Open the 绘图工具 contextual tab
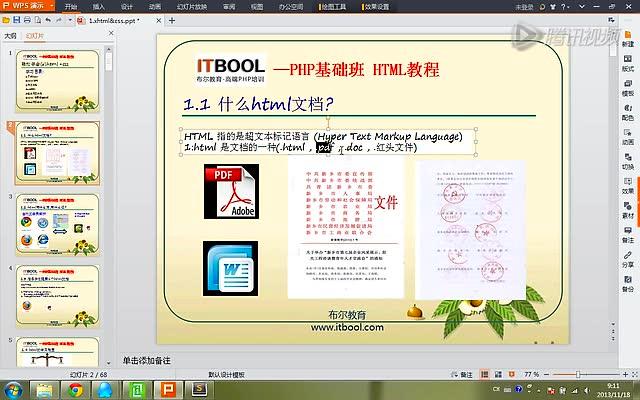This screenshot has height=400, width=640. click(x=333, y=7)
